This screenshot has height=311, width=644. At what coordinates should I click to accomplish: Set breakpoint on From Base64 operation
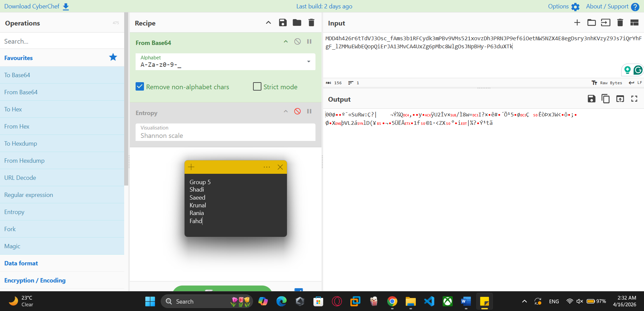point(309,42)
